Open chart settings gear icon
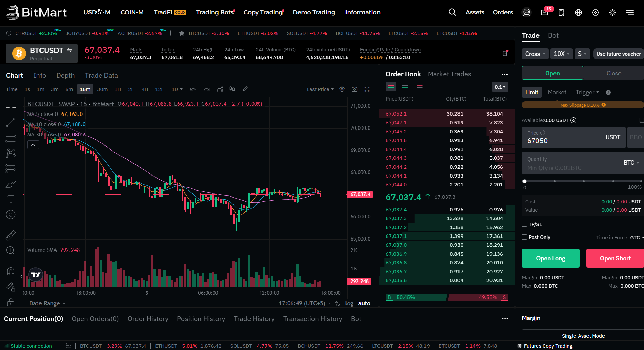The width and height of the screenshot is (644, 350). pos(342,89)
